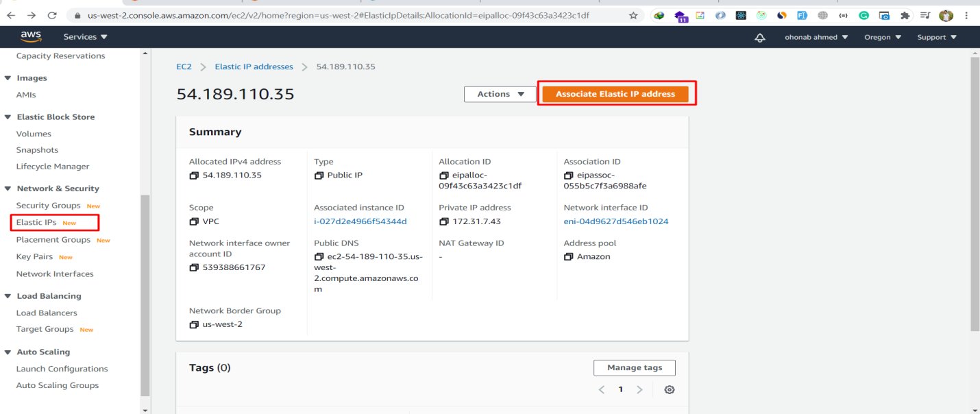Collapse the Images sidebar section
Screen dimensions: 980x414
tap(8, 78)
